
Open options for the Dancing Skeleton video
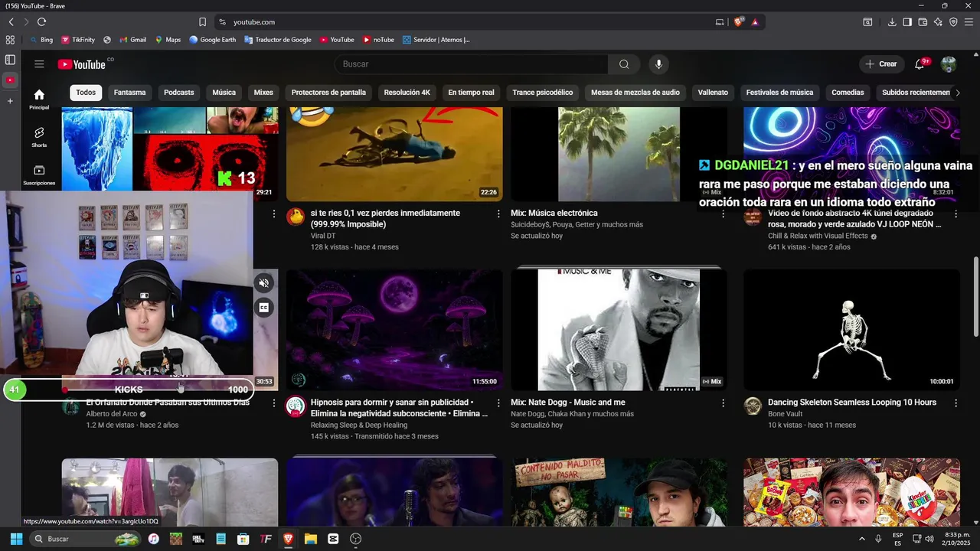point(955,403)
